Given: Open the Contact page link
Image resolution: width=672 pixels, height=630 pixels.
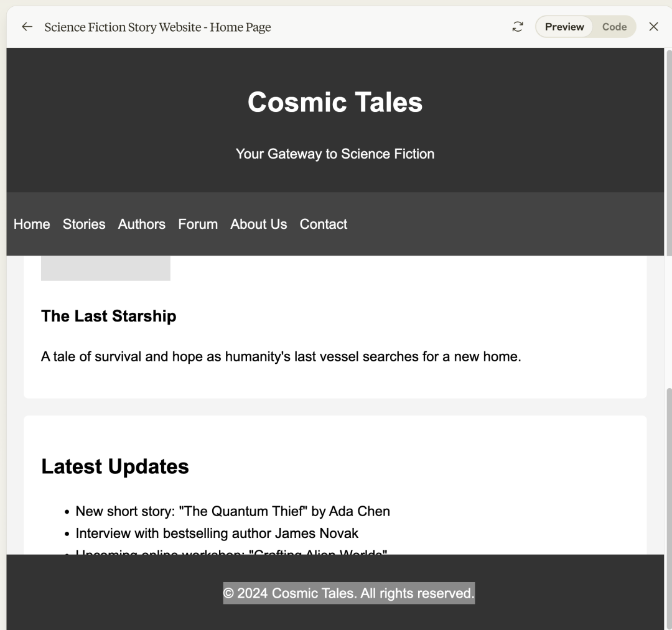Looking at the screenshot, I should click(x=323, y=224).
